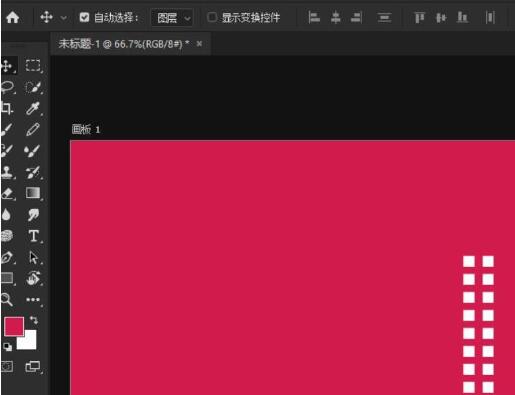Image resolution: width=515 pixels, height=395 pixels.
Task: Select the Pencil tool
Action: (33, 130)
